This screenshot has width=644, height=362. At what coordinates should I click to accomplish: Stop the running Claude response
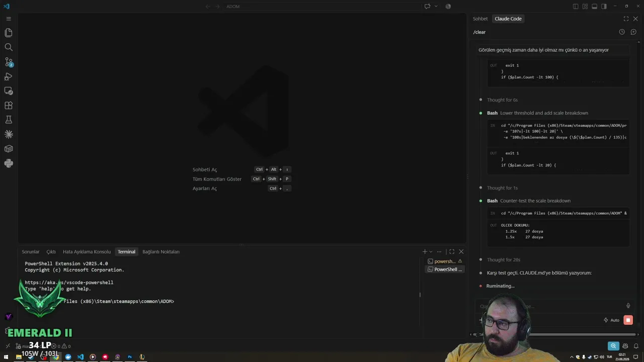pos(628,320)
